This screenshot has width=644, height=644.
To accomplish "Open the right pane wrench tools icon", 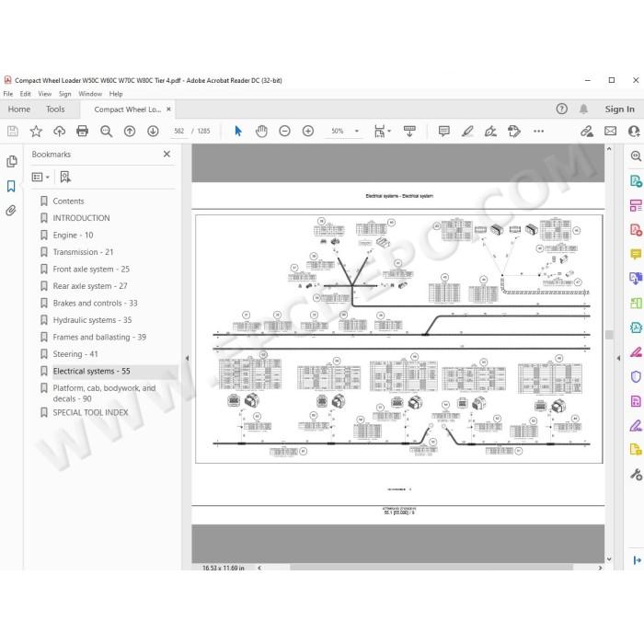I will (636, 475).
